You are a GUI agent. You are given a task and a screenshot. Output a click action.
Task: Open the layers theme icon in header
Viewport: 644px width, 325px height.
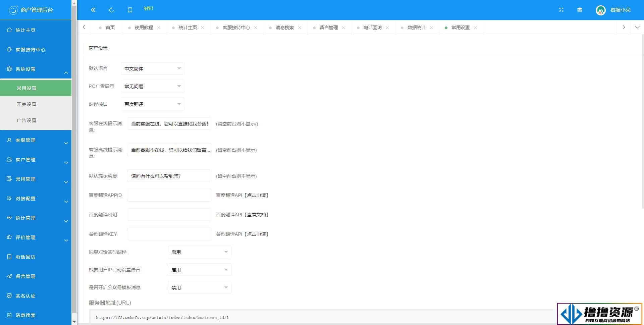pos(580,10)
